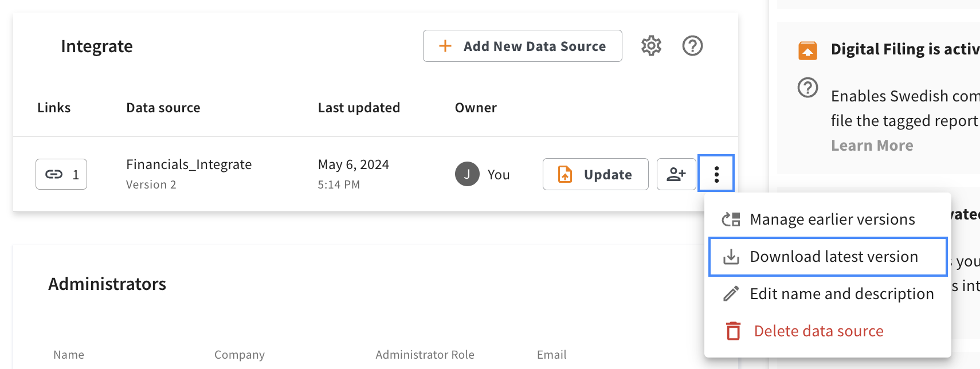The width and height of the screenshot is (980, 369).
Task: Click the Last updated column header
Action: (359, 108)
